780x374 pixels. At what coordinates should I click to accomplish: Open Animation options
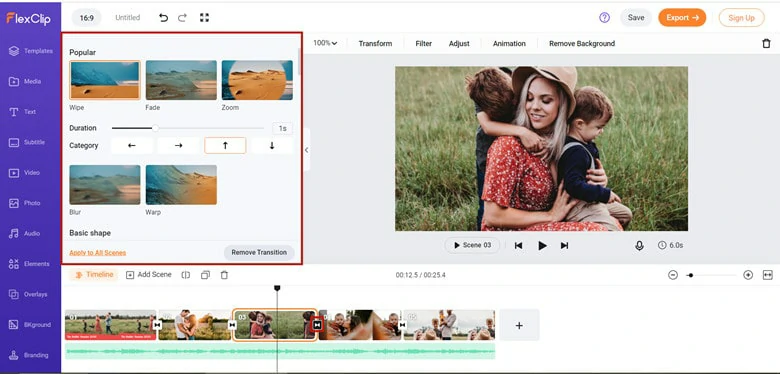[x=509, y=44]
